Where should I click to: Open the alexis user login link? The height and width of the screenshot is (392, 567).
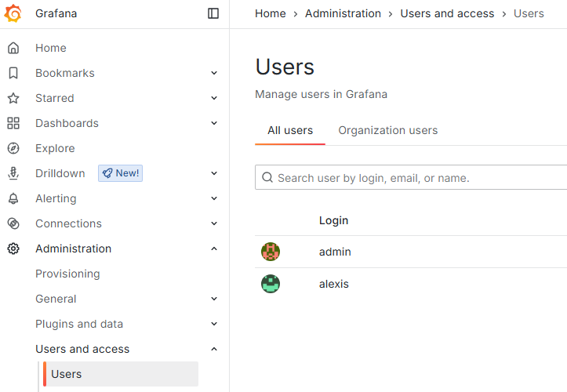(333, 284)
